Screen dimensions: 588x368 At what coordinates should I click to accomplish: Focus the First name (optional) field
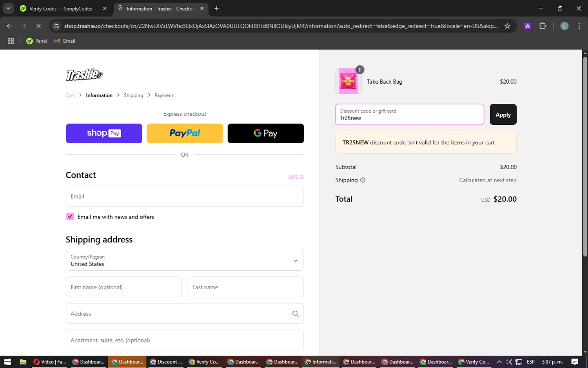(x=124, y=287)
